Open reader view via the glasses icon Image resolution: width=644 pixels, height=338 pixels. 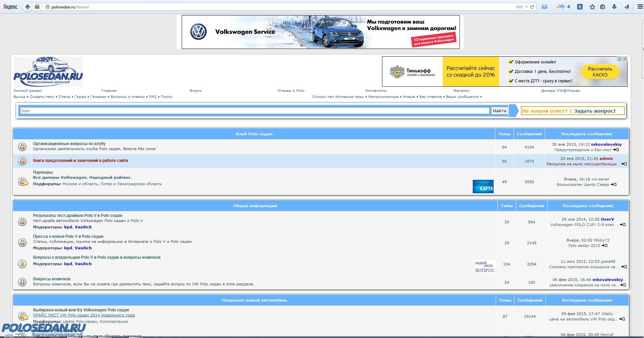[x=519, y=7]
